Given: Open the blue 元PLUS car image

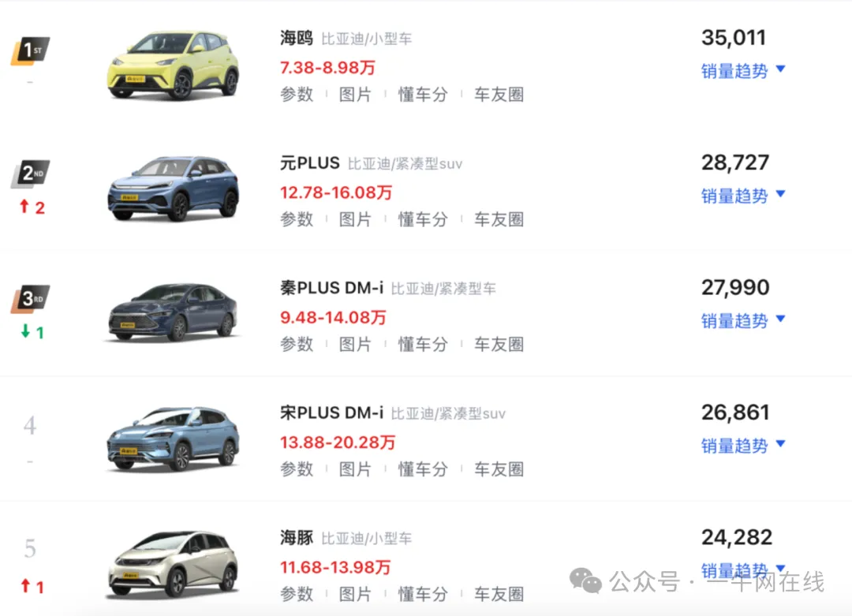Looking at the screenshot, I should pos(174,189).
